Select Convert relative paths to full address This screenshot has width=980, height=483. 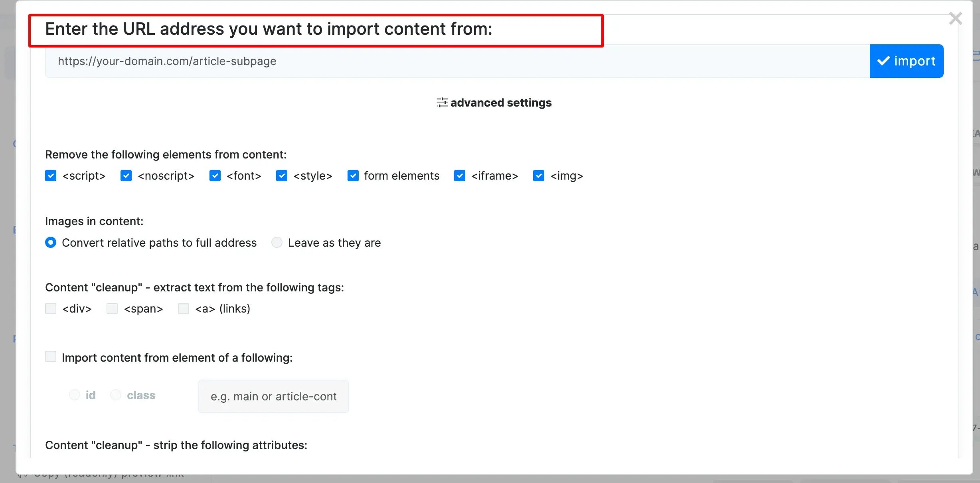[51, 242]
